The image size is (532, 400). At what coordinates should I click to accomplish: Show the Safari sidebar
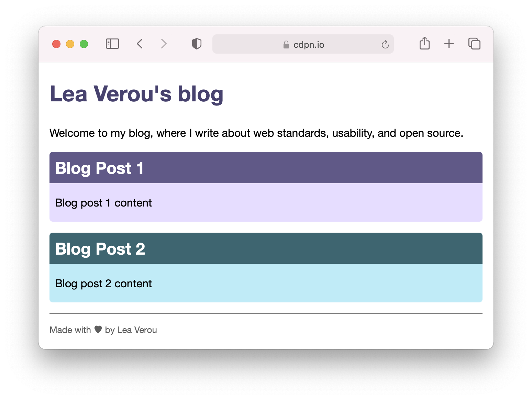tap(112, 44)
